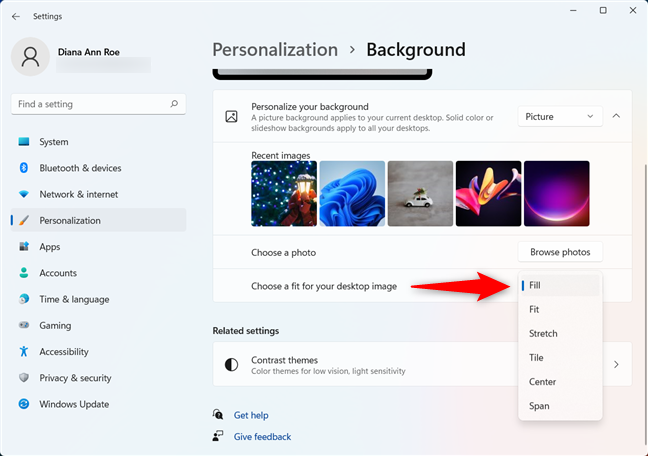The height and width of the screenshot is (456, 648).
Task: Select the Tile fit option
Action: [x=560, y=358]
